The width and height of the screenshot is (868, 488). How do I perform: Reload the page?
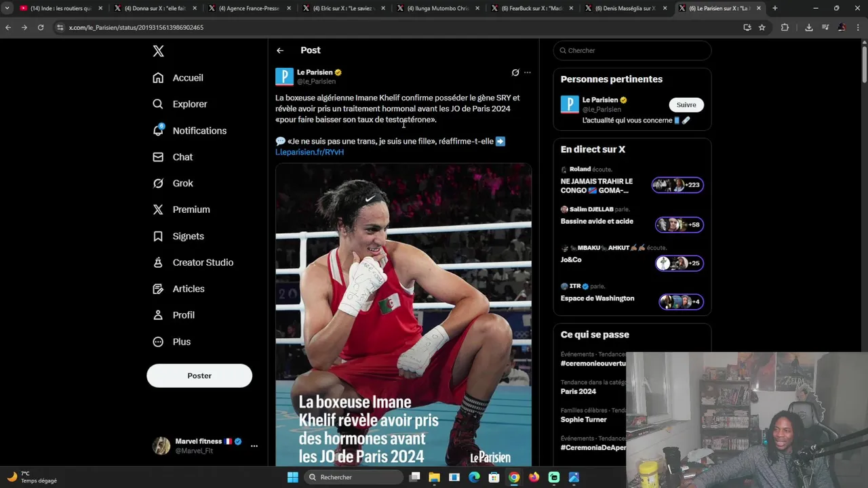[x=41, y=28]
